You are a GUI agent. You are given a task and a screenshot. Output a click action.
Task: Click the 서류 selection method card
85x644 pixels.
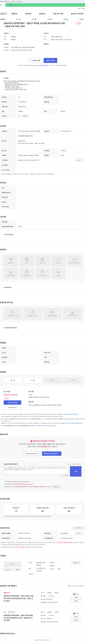click(13, 380)
